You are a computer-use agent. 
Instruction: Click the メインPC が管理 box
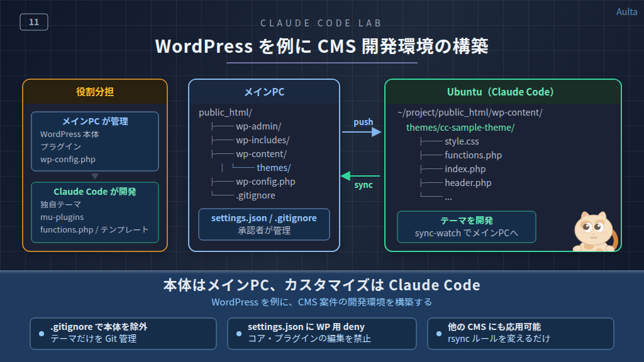[95, 141]
